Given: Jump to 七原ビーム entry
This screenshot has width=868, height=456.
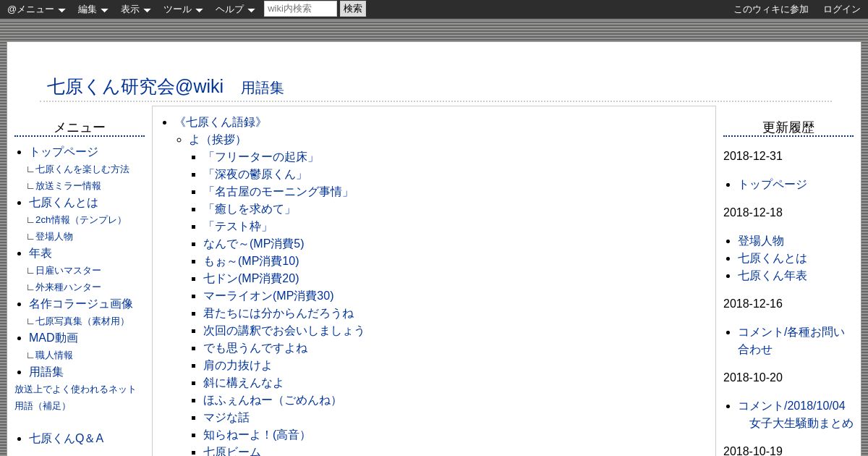Looking at the screenshot, I should 232,451.
